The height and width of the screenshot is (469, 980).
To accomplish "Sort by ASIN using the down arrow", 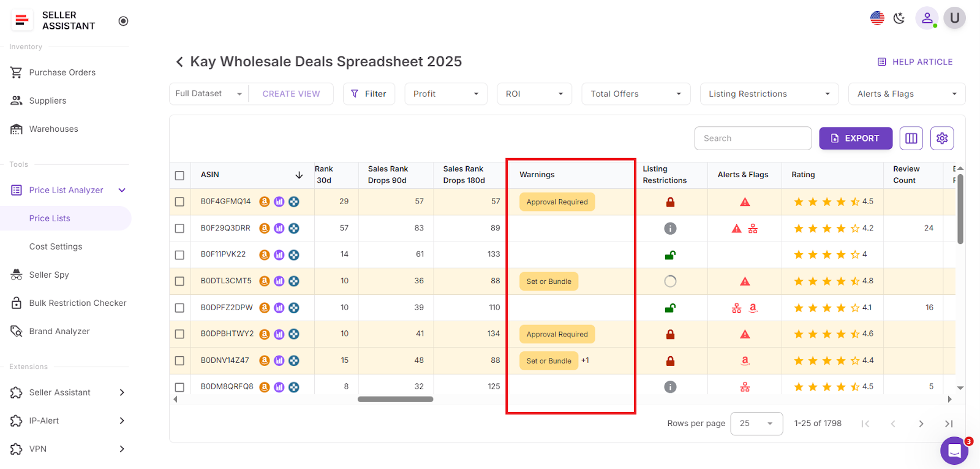I will click(299, 175).
